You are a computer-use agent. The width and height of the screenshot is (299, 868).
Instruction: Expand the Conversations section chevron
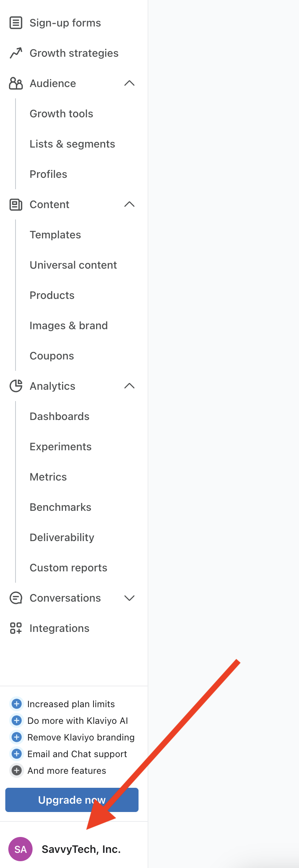tap(129, 598)
